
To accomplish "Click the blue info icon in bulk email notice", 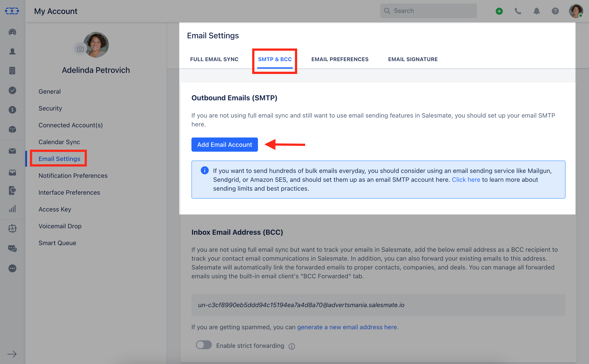I will pyautogui.click(x=205, y=170).
